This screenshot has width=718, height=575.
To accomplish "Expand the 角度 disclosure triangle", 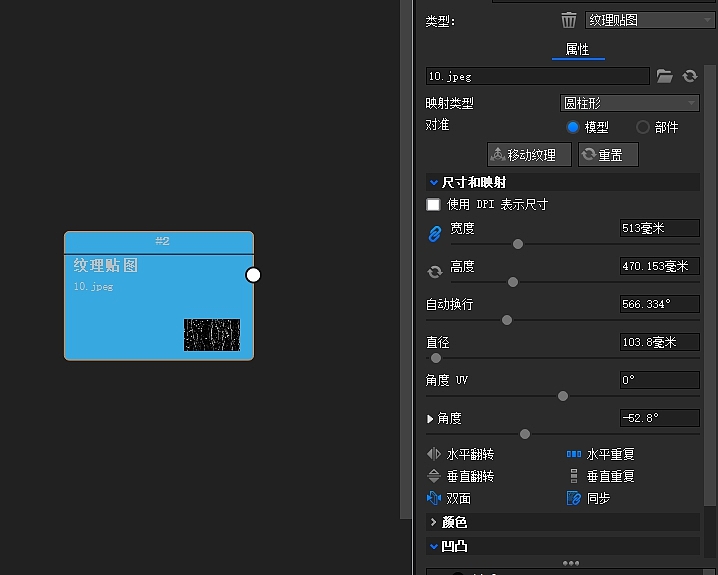I will (430, 418).
